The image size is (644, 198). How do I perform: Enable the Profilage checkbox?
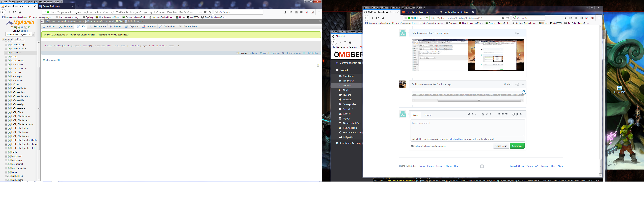[x=237, y=53]
